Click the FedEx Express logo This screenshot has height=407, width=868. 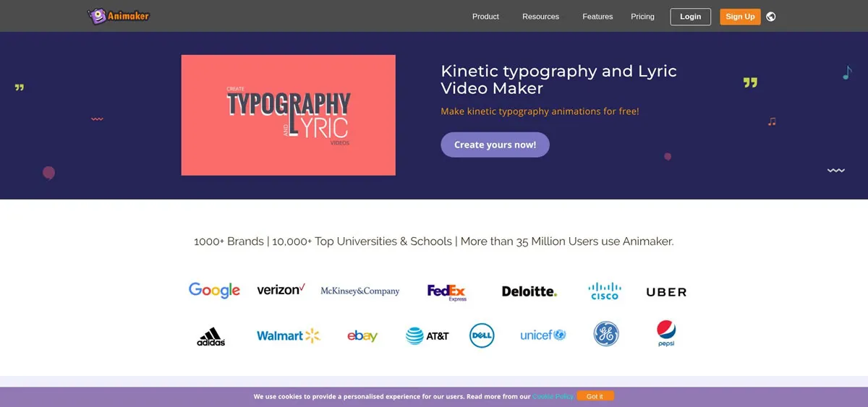pos(447,292)
